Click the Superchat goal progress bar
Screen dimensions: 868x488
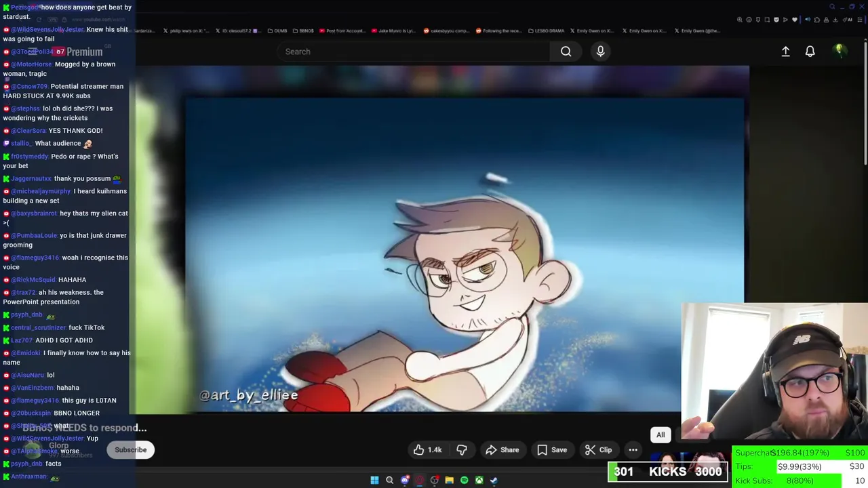coord(800,453)
